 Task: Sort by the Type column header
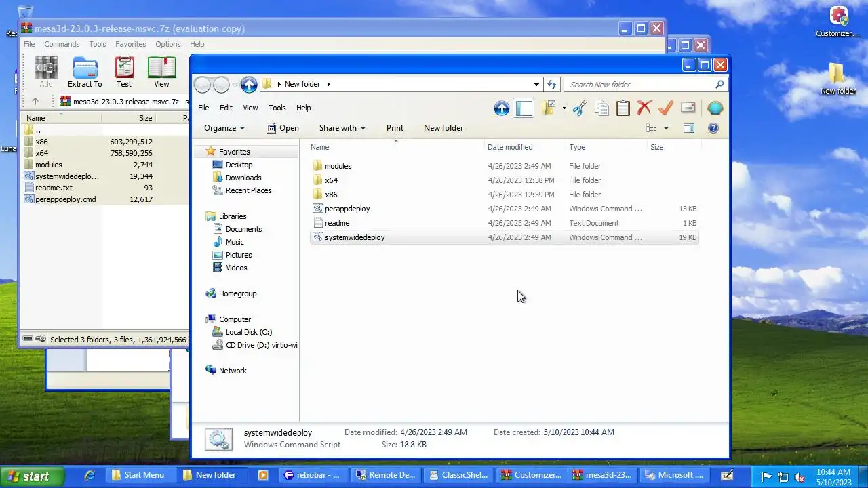[x=607, y=147]
